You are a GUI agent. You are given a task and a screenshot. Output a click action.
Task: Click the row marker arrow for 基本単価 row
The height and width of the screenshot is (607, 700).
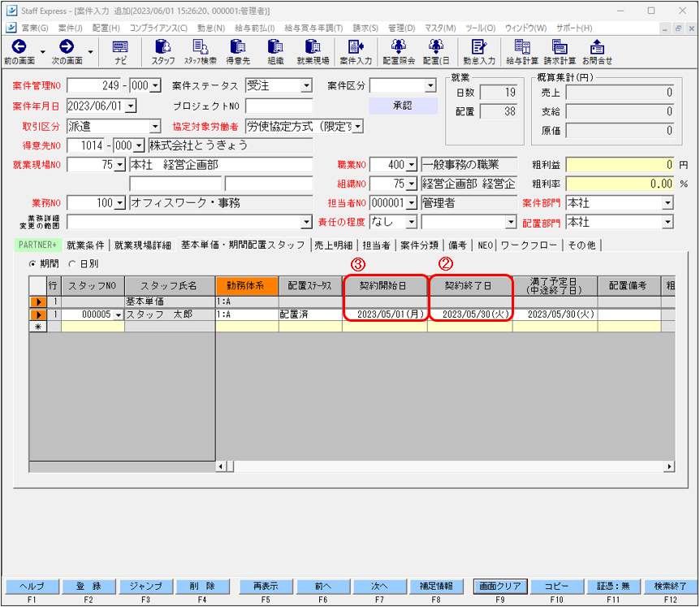pyautogui.click(x=38, y=302)
